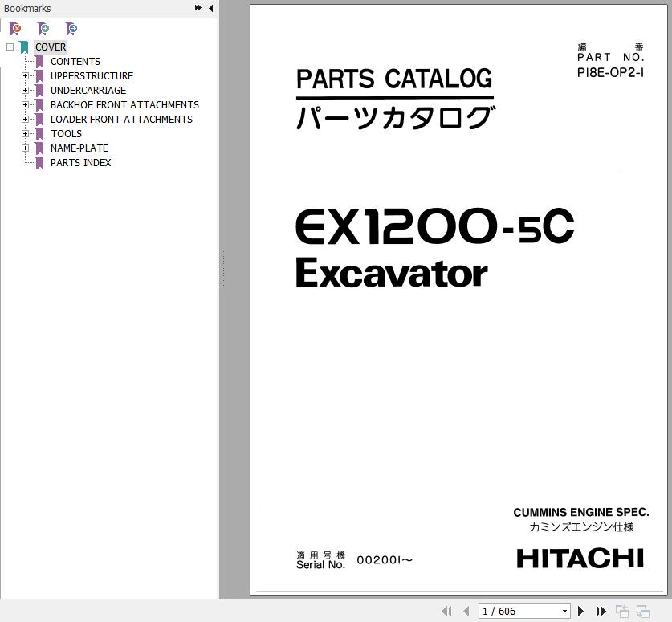Click the EX1200-5C model title
672x622 pixels.
coord(435,226)
